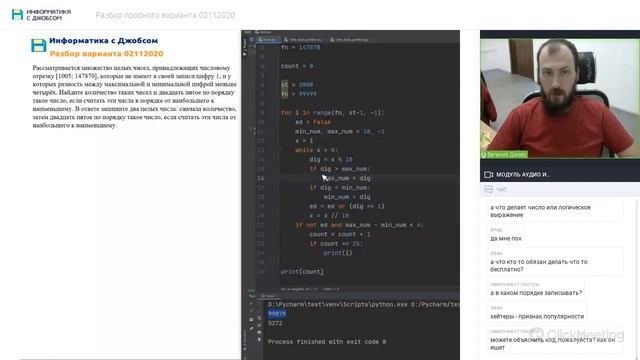Click the presenter webcam video

tap(560, 98)
